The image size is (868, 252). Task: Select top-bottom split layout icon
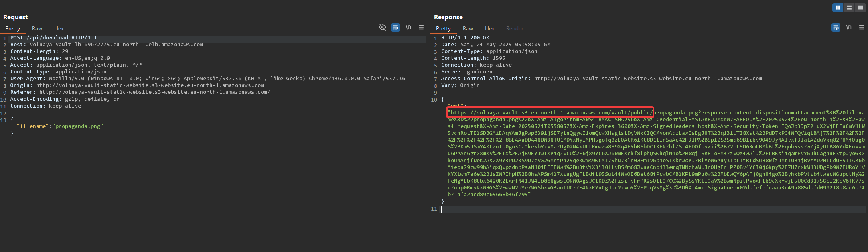coord(849,7)
